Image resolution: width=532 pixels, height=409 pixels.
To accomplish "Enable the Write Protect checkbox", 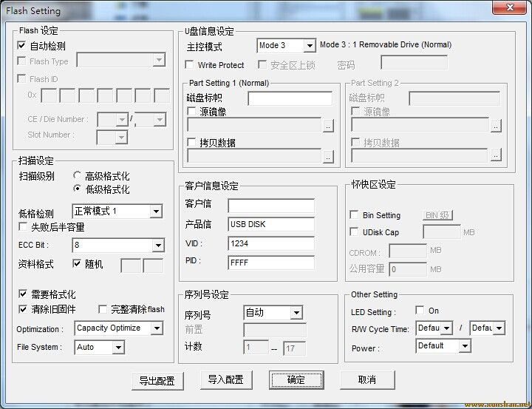I will point(190,66).
